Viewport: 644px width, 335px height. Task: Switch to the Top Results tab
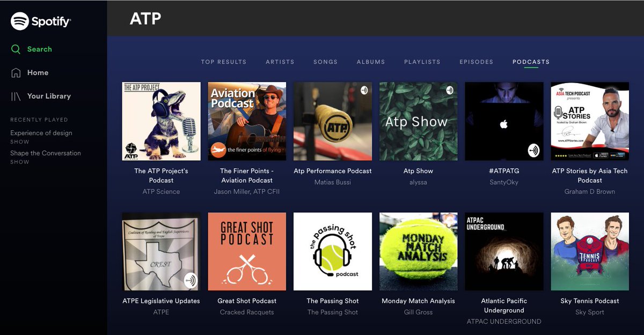(x=224, y=62)
